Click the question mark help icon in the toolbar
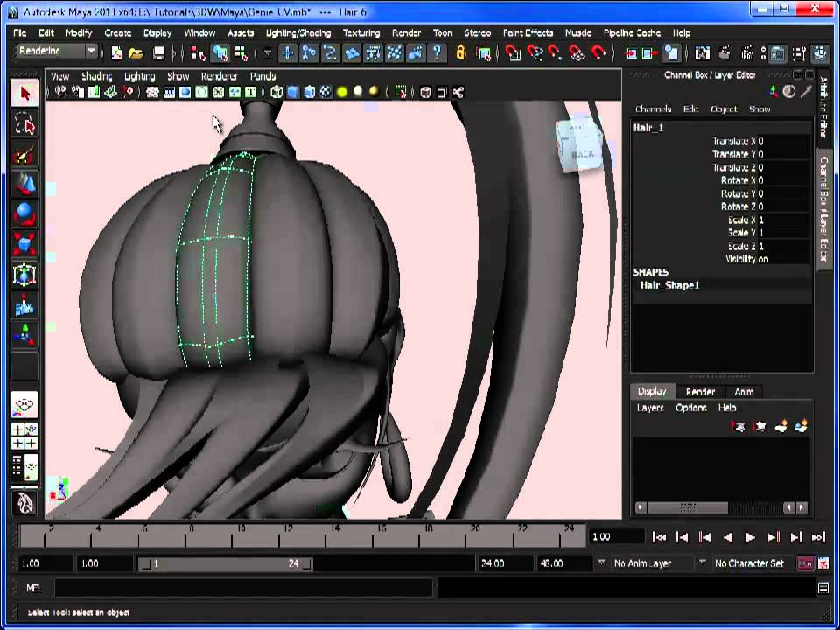 click(x=437, y=52)
